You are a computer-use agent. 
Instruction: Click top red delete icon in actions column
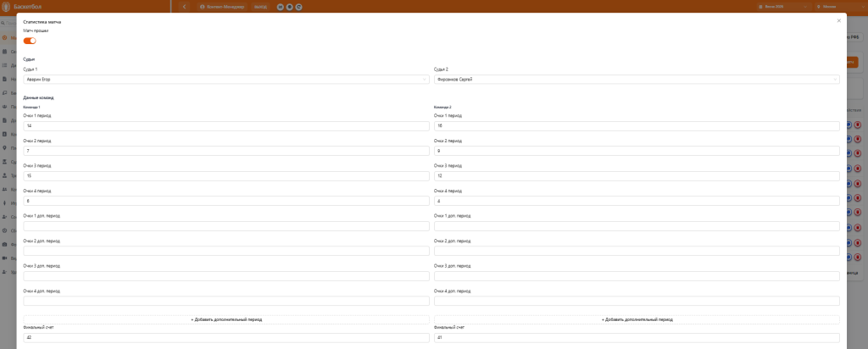coord(858,125)
